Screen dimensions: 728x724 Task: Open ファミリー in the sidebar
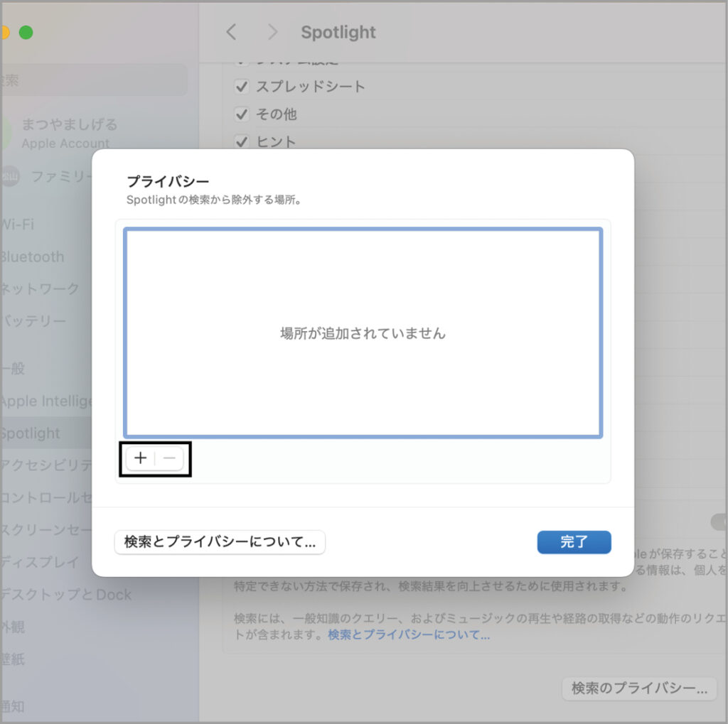46,176
